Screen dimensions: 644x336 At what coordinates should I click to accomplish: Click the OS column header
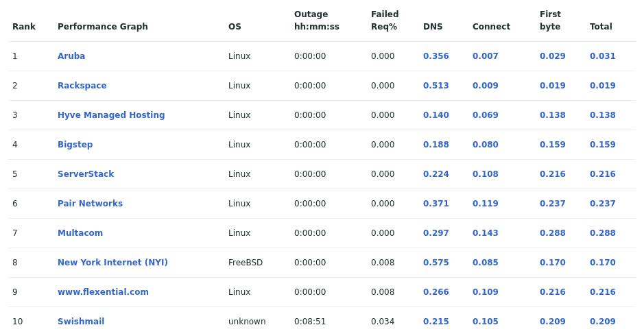(x=235, y=26)
